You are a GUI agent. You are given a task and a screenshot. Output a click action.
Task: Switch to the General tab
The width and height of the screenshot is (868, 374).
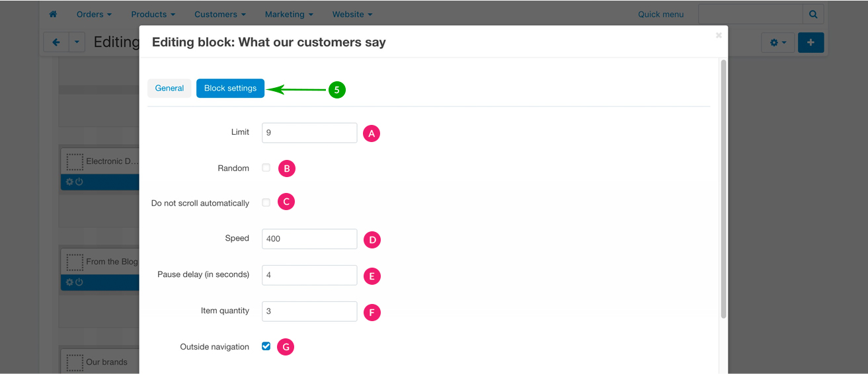coord(169,89)
